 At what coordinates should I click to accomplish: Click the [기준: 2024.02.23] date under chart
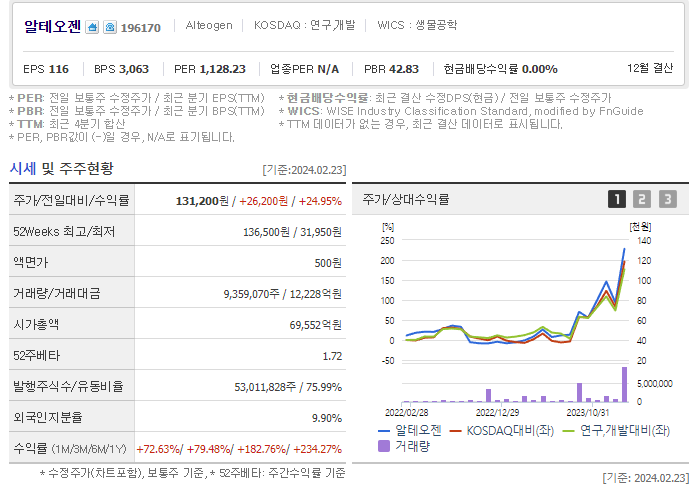646,478
